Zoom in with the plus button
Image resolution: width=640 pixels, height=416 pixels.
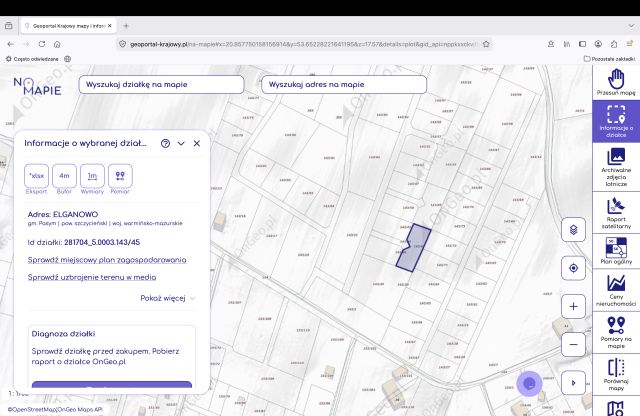tap(573, 306)
